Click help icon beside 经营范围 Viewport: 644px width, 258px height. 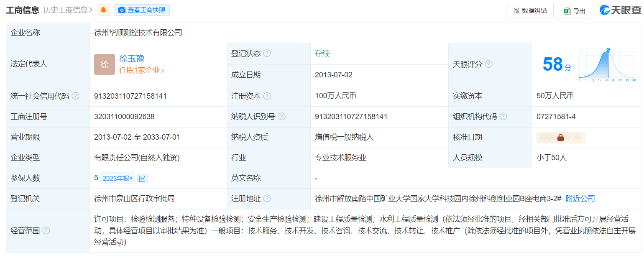pos(46,231)
